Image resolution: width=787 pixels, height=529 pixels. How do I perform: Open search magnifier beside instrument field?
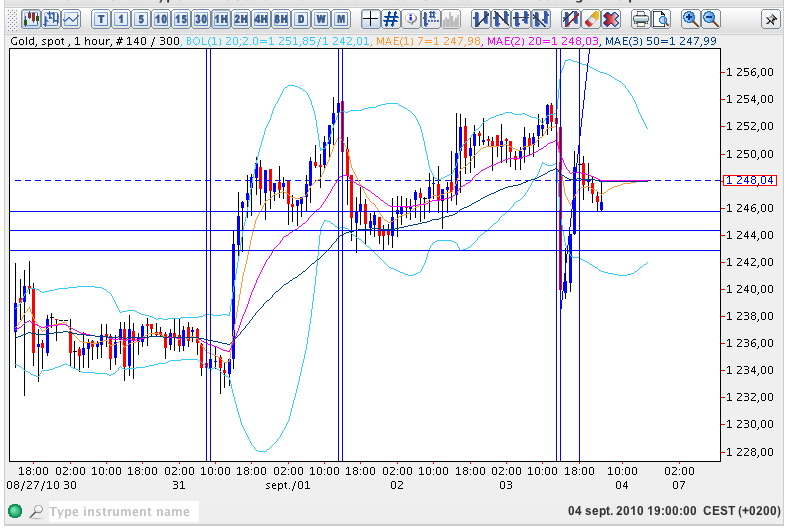(36, 512)
